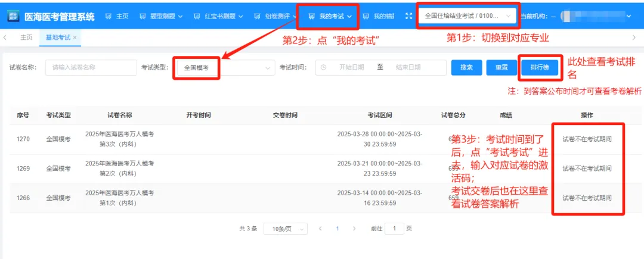Open the 全国住培结业考试 specialty dropdown

pyautogui.click(x=467, y=16)
